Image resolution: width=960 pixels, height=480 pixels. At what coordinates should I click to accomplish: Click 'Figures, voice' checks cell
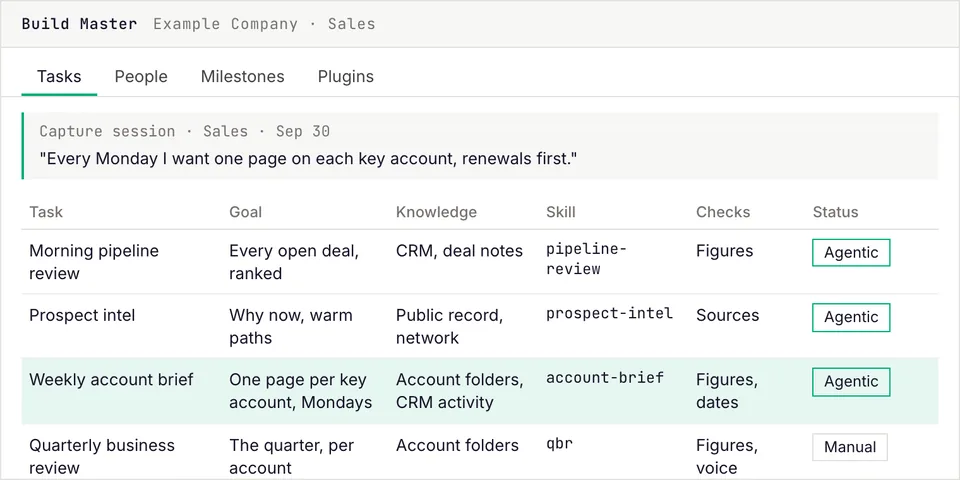pyautogui.click(x=727, y=456)
